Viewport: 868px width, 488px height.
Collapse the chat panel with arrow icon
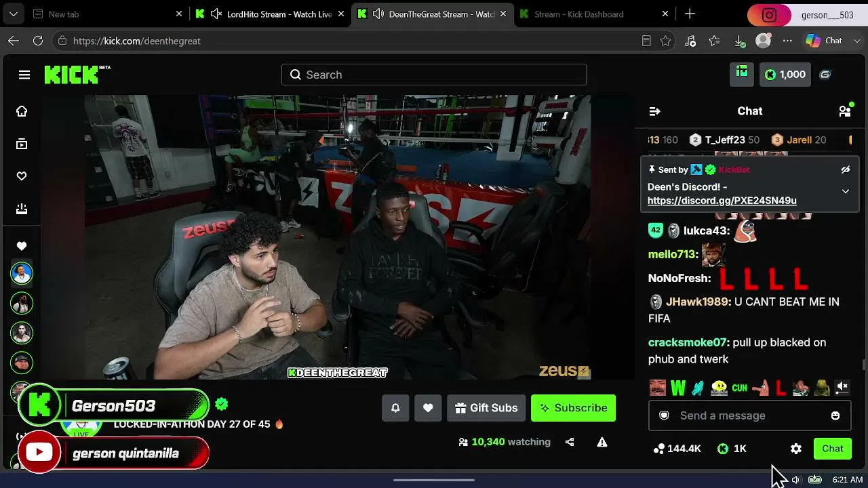654,111
